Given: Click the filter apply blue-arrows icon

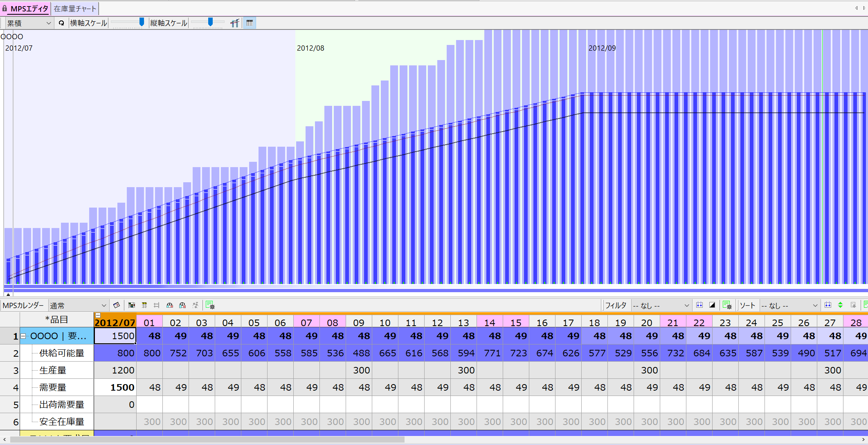Looking at the screenshot, I should coord(699,305).
